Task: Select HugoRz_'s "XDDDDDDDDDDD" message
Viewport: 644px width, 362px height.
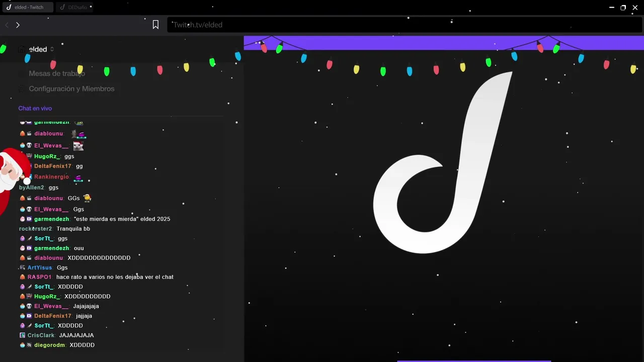Action: pos(88,297)
